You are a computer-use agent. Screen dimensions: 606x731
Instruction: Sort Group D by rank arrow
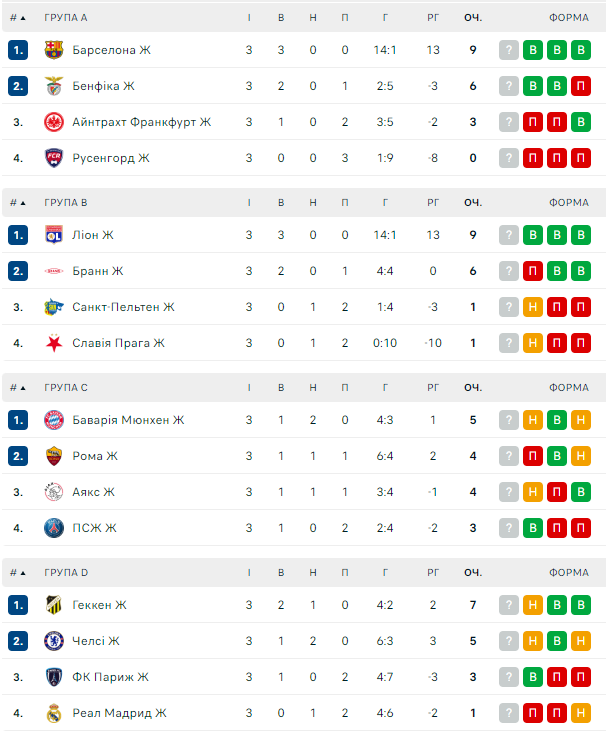[18, 573]
